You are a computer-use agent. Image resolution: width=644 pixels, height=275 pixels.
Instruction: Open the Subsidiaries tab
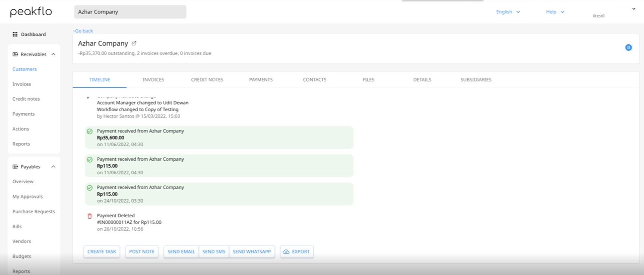(476, 79)
